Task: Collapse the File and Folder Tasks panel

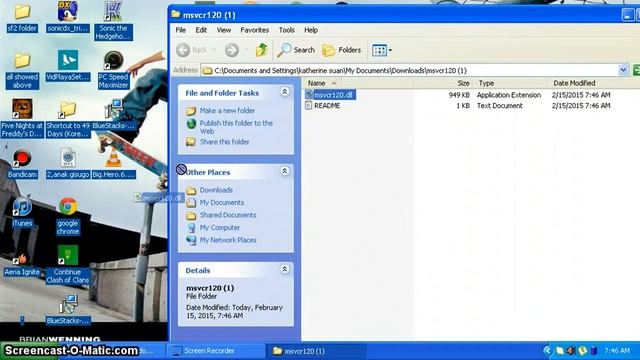Action: (x=284, y=91)
